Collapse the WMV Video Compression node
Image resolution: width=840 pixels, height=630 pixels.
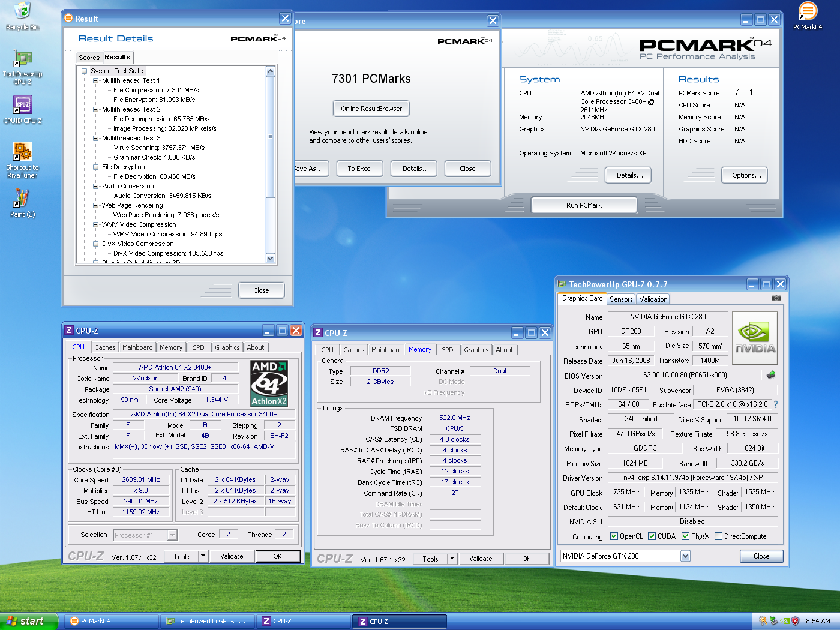[96, 224]
